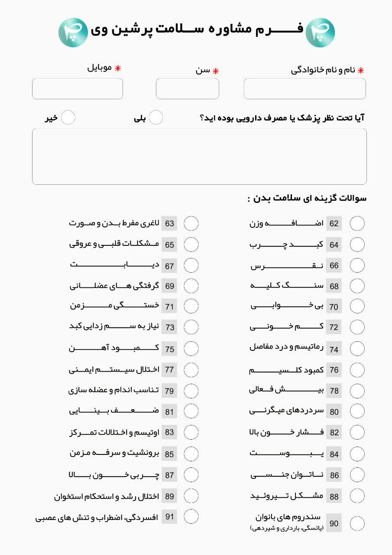The height and width of the screenshot is (555, 392).
Task: Select the خیر (no) radio button
Action: tap(68, 118)
